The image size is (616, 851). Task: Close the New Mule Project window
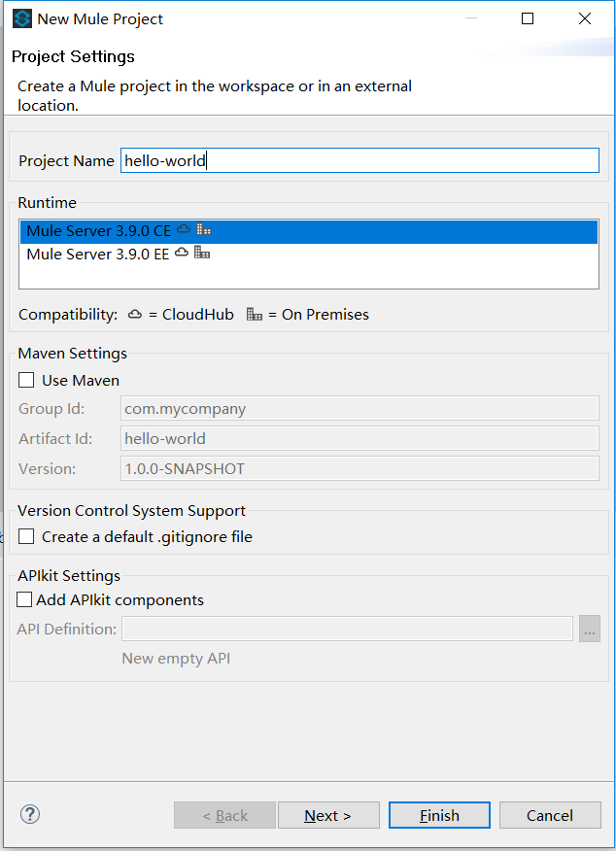[x=585, y=19]
